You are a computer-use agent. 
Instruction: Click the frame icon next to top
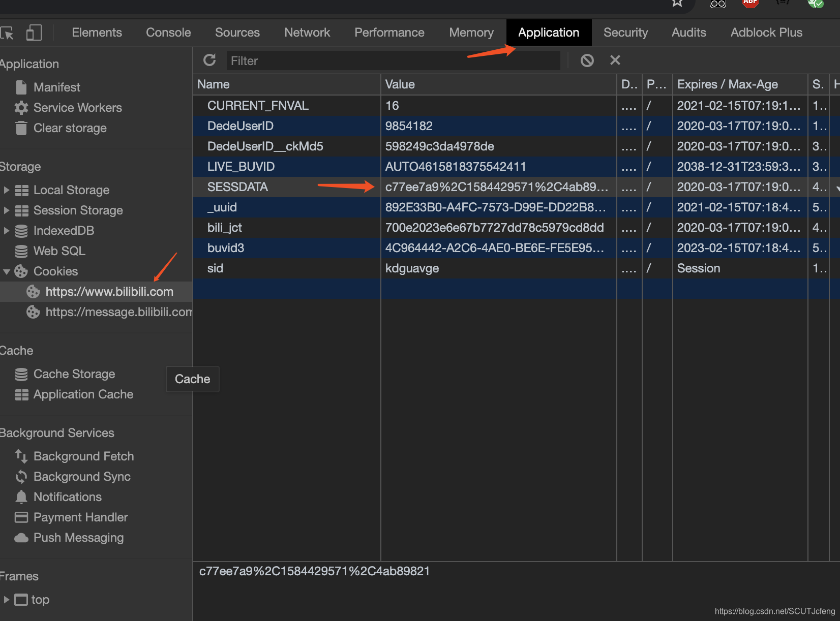coord(21,600)
